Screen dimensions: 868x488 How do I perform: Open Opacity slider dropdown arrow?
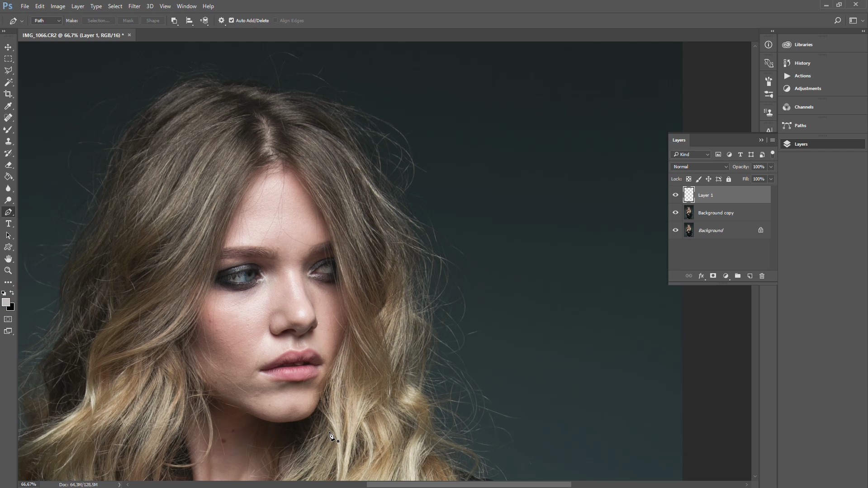click(x=771, y=167)
